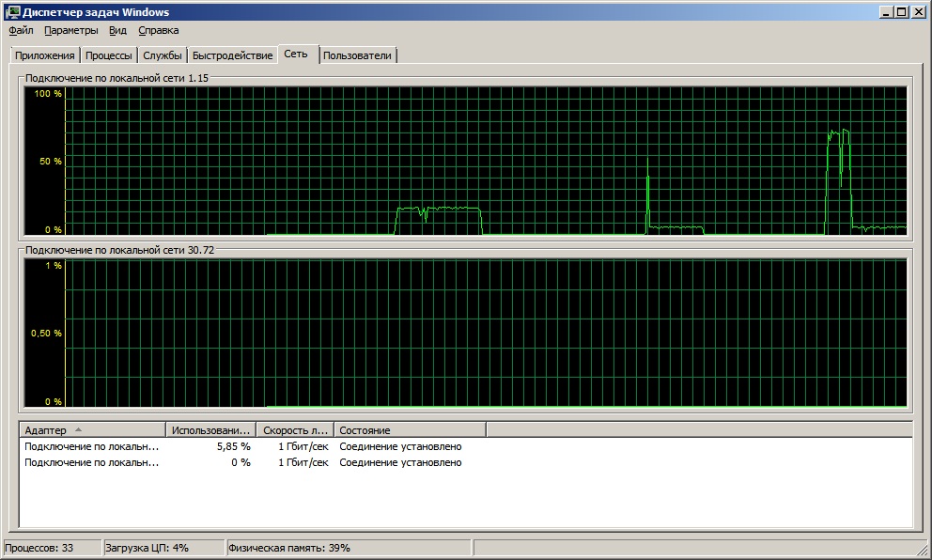
Task: Click the 5,85 % usage value
Action: (234, 446)
